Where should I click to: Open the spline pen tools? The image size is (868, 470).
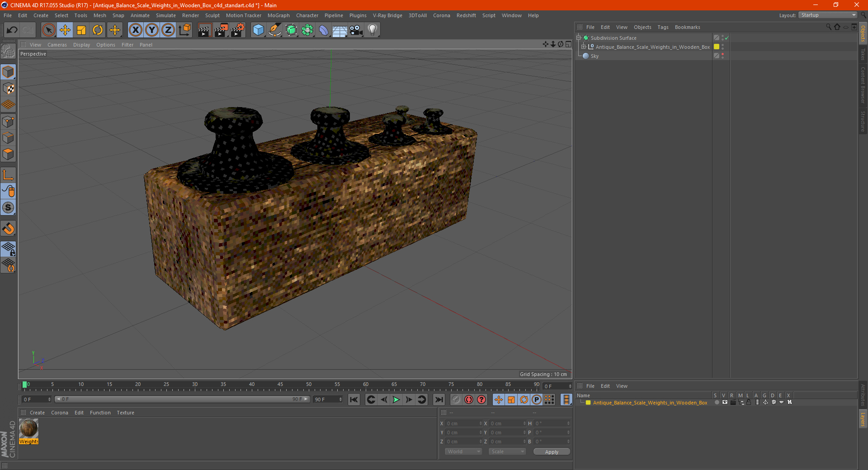pos(275,30)
